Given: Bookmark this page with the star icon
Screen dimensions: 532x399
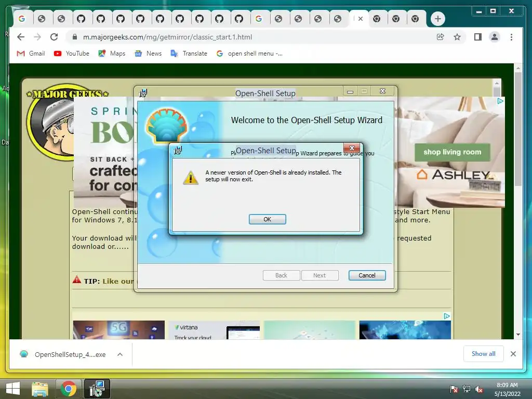Looking at the screenshot, I should pos(457,37).
